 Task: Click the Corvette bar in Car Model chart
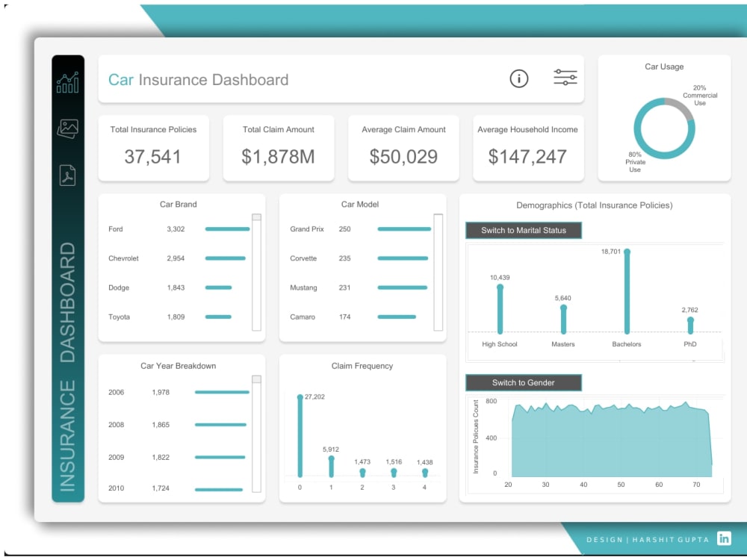403,258
